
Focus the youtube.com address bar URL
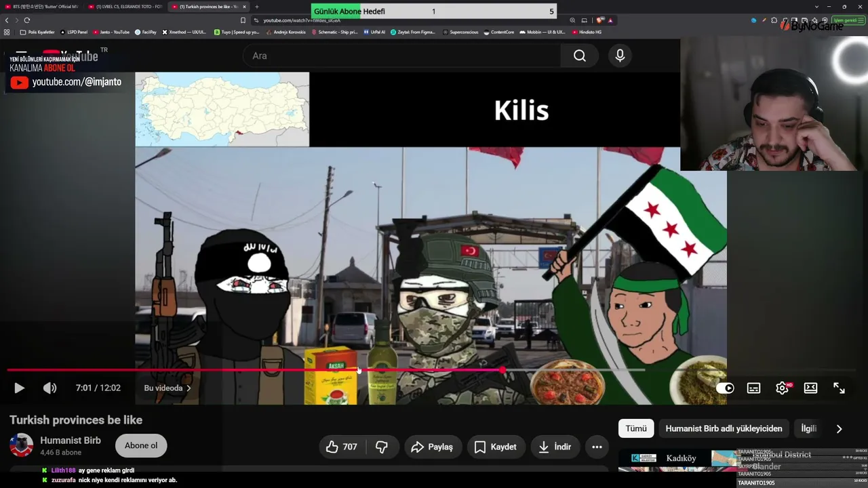pos(302,20)
